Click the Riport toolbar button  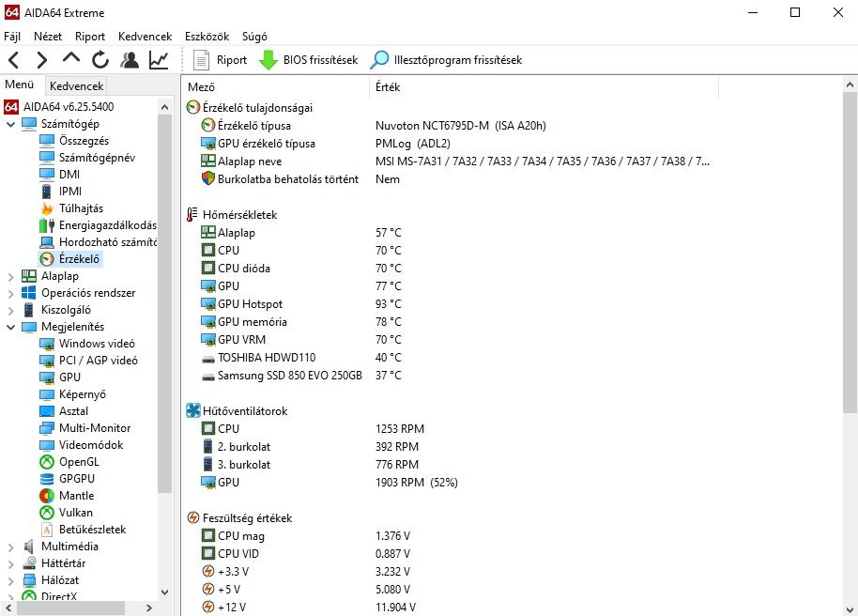coord(220,60)
